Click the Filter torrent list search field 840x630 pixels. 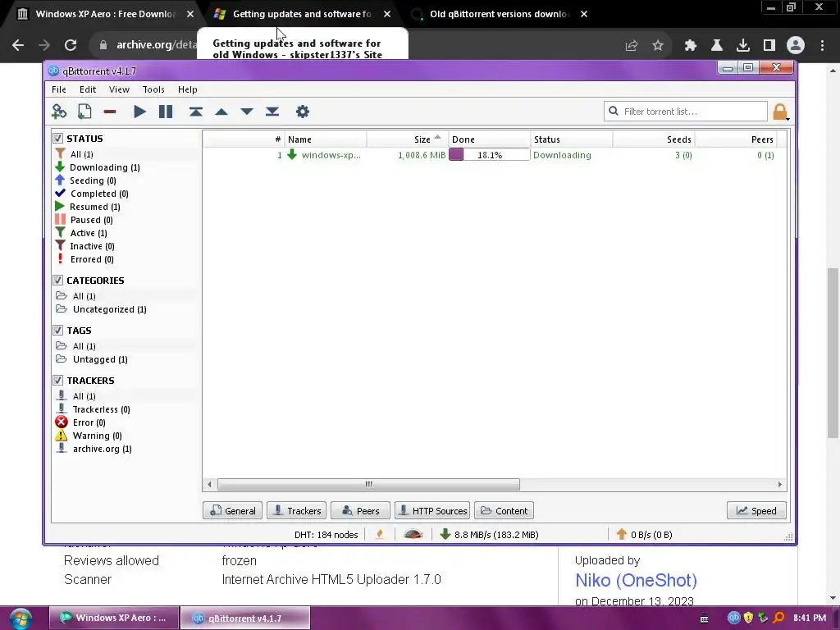click(x=686, y=112)
